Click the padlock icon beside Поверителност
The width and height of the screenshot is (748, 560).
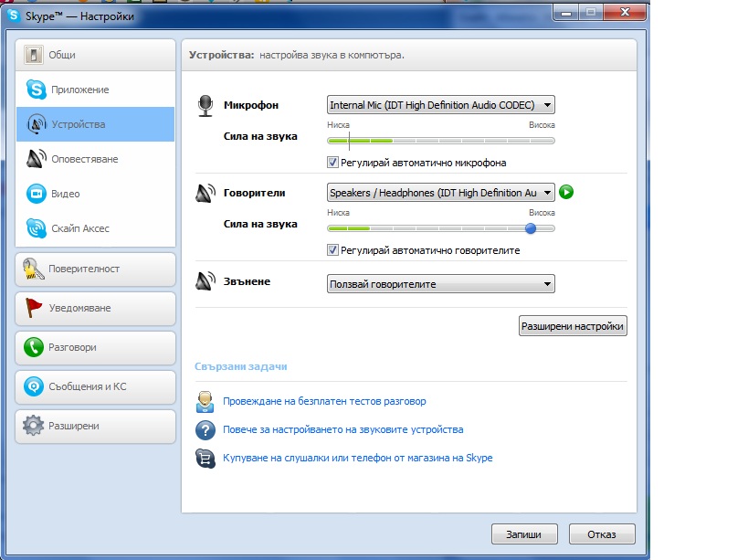[x=33, y=269]
